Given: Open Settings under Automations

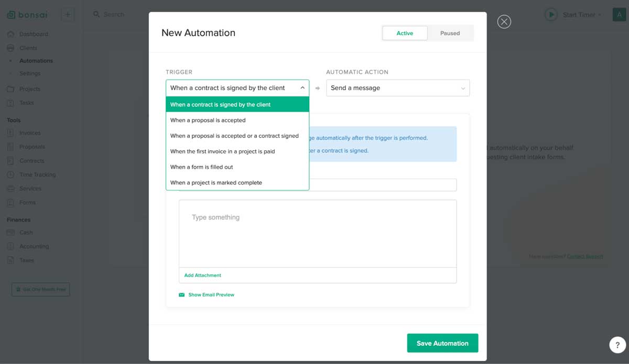Looking at the screenshot, I should pyautogui.click(x=30, y=73).
